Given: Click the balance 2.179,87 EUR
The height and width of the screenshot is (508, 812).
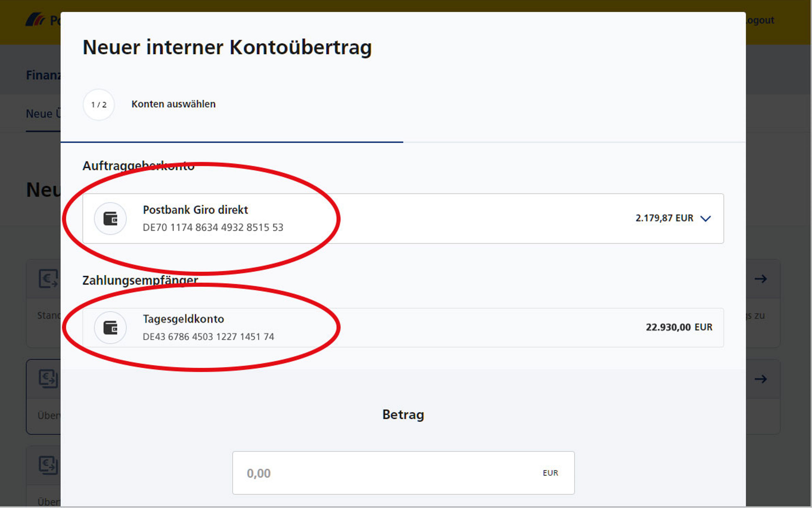Looking at the screenshot, I should (664, 218).
